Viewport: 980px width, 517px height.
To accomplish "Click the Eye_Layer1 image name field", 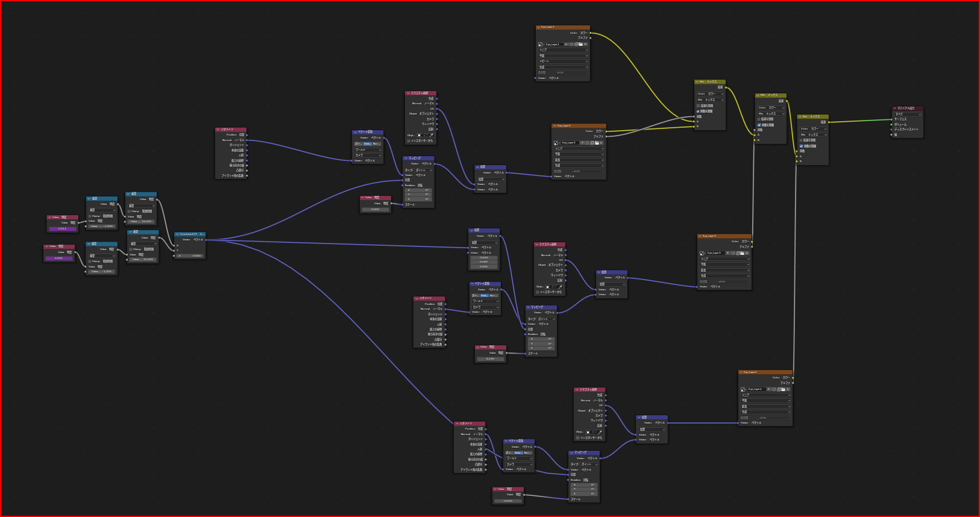I will click(554, 44).
